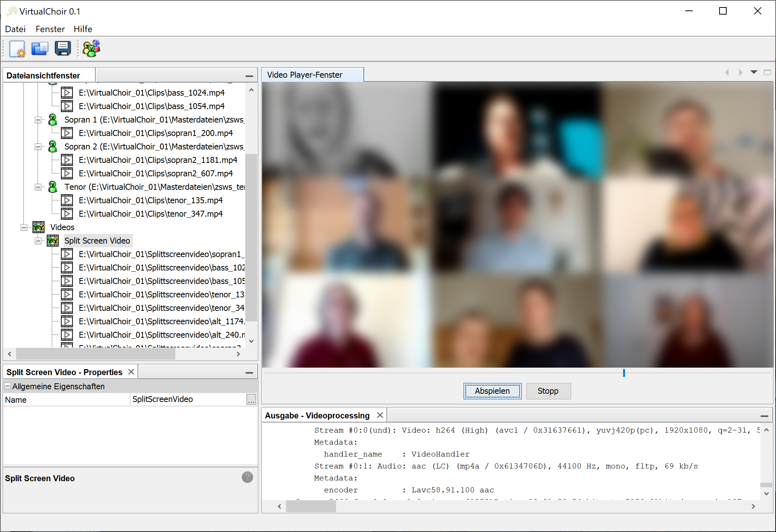776x532 pixels.
Task: Click the ellipsis button beside SplitScreenVideo name
Action: point(251,399)
